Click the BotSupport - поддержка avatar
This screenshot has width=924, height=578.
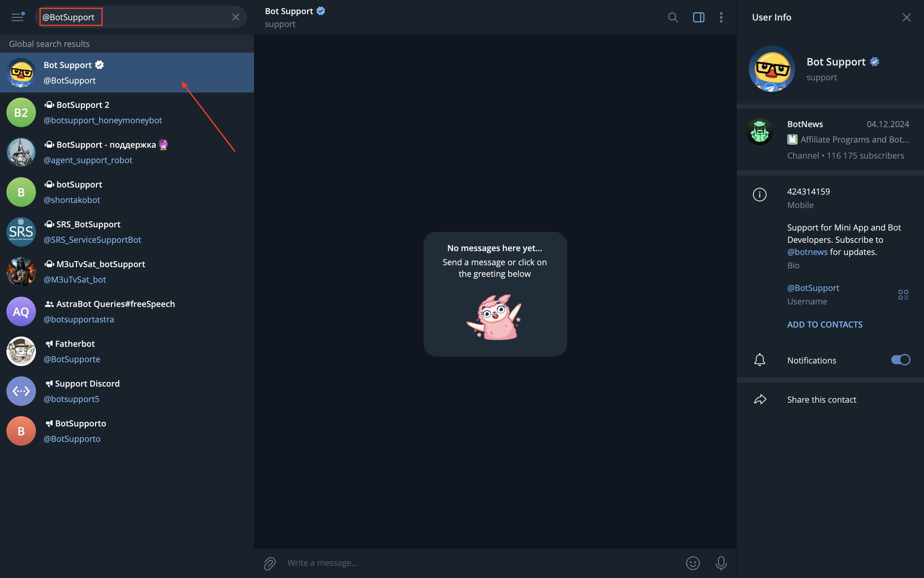[21, 152]
